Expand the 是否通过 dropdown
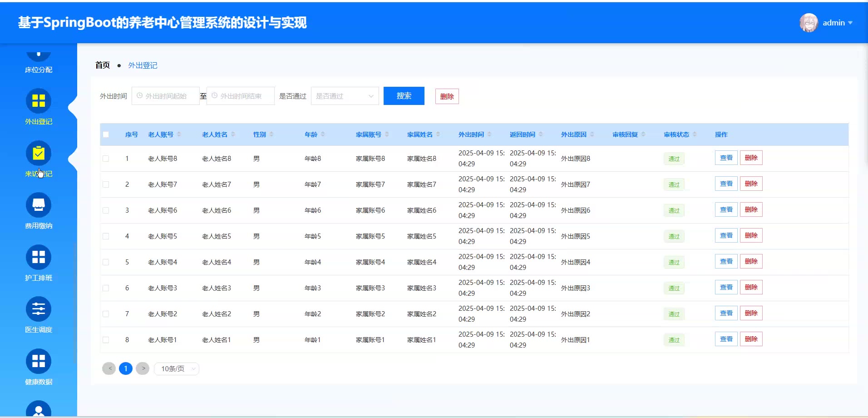The height and width of the screenshot is (418, 868). point(345,96)
